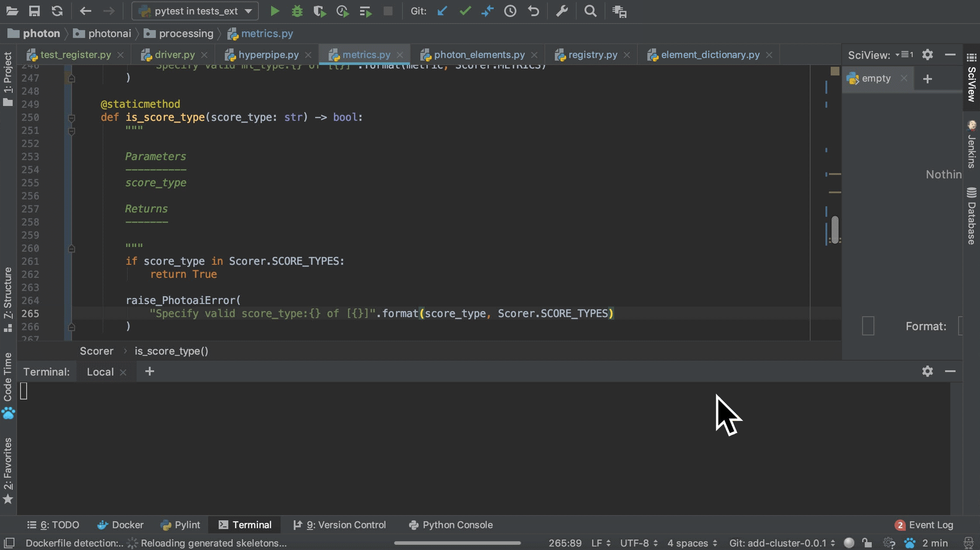Save all files with the disk icon
This screenshot has height=550, width=980.
coord(34,11)
